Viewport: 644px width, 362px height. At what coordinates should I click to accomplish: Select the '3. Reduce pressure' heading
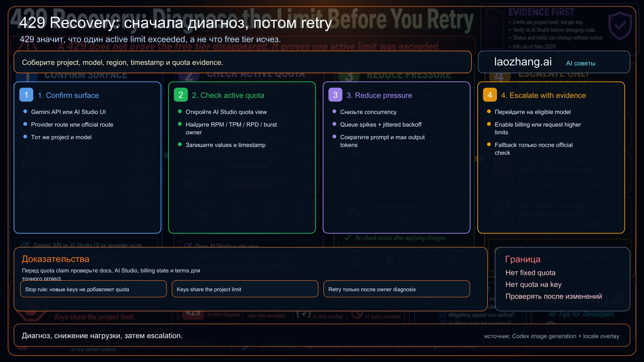(379, 95)
